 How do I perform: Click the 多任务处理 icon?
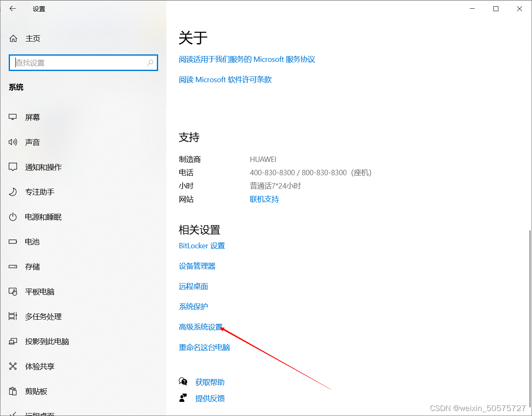tap(13, 316)
